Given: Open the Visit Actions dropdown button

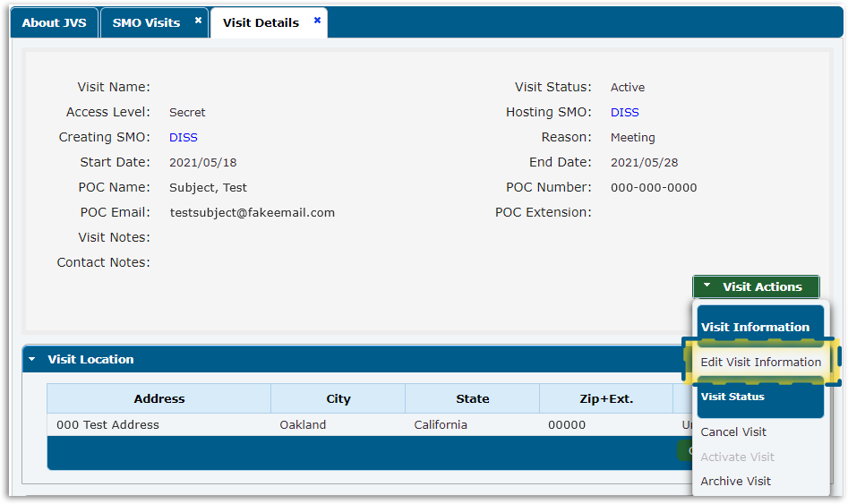Looking at the screenshot, I should pyautogui.click(x=756, y=286).
